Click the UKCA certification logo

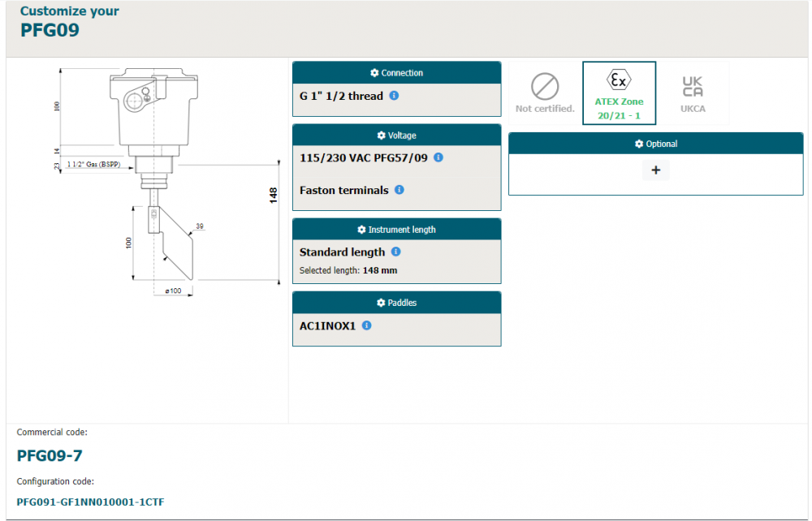(x=693, y=85)
